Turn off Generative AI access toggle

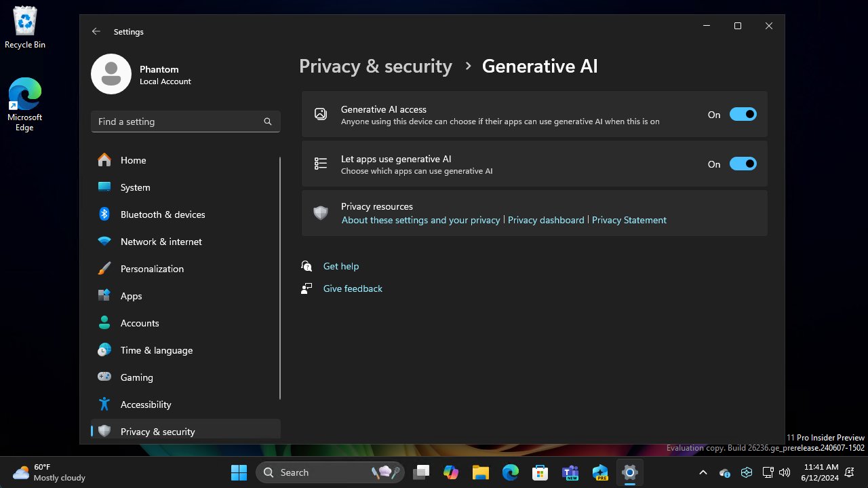[743, 115]
